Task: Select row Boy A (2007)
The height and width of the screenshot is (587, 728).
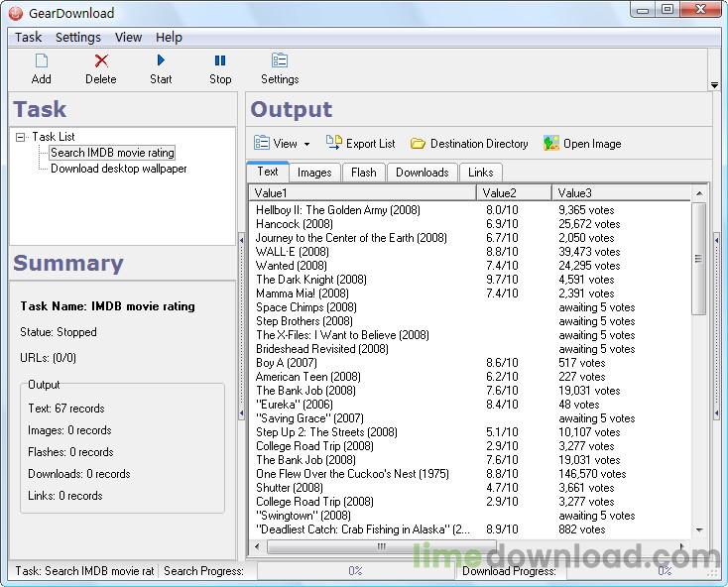Action: [x=469, y=363]
